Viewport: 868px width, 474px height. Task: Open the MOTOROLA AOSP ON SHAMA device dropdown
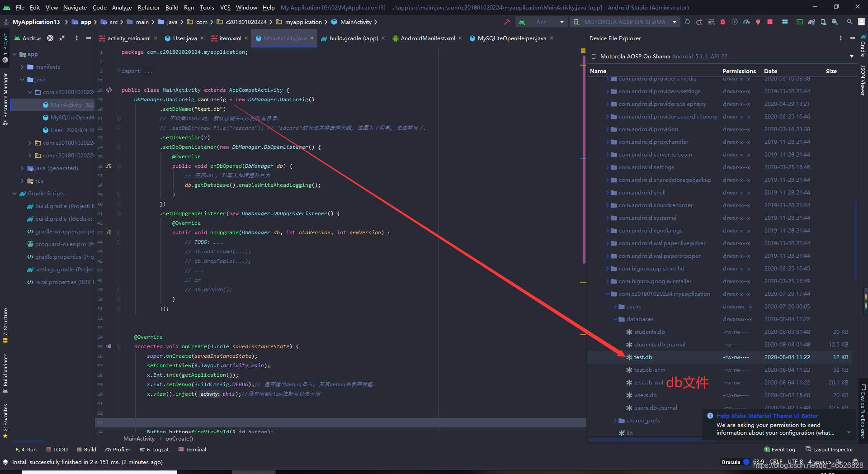point(625,22)
